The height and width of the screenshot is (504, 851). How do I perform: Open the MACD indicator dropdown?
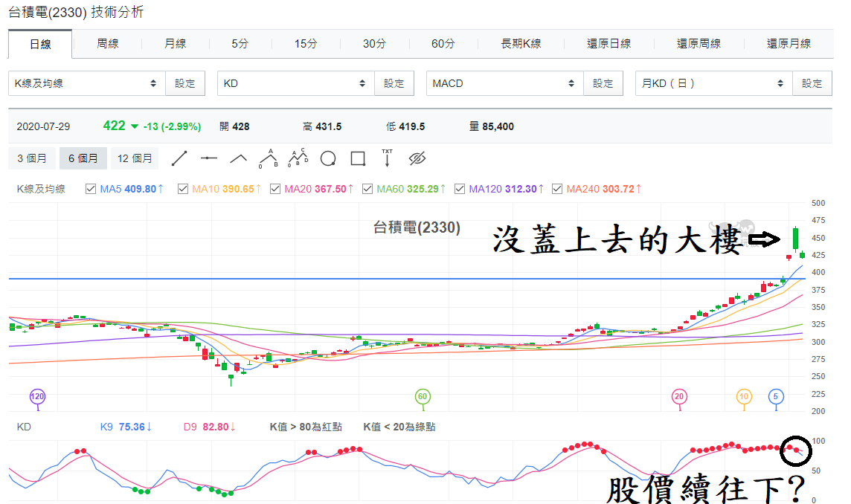click(x=505, y=83)
